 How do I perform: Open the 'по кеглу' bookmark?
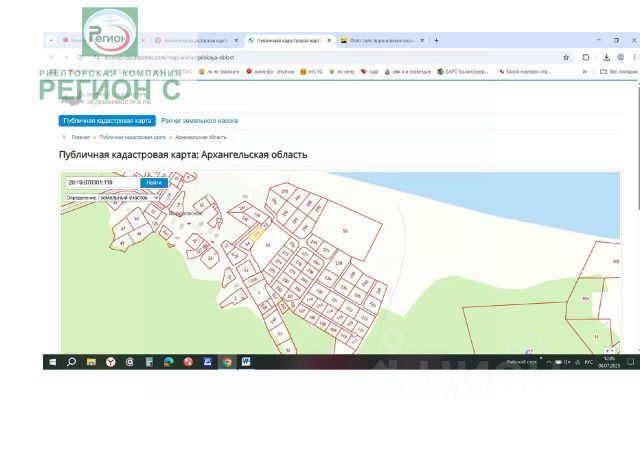[x=342, y=71]
